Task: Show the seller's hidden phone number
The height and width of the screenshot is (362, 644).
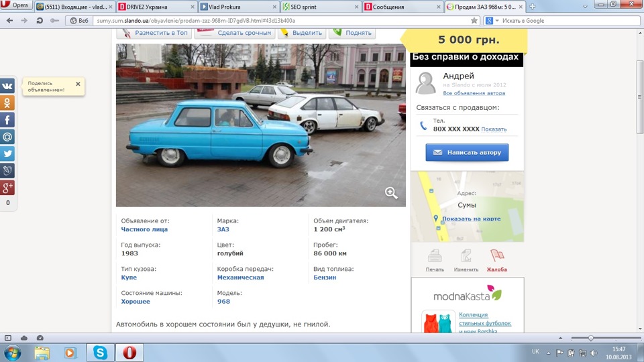Action: tap(494, 129)
